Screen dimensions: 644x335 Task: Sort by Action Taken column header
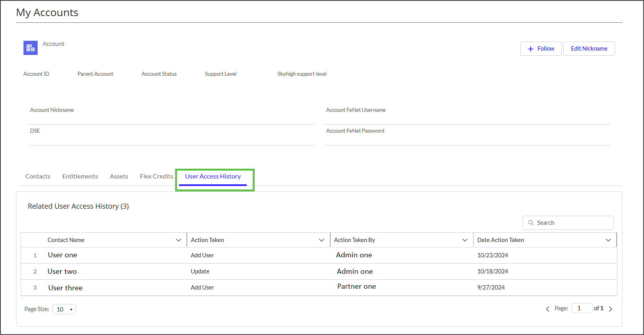207,240
